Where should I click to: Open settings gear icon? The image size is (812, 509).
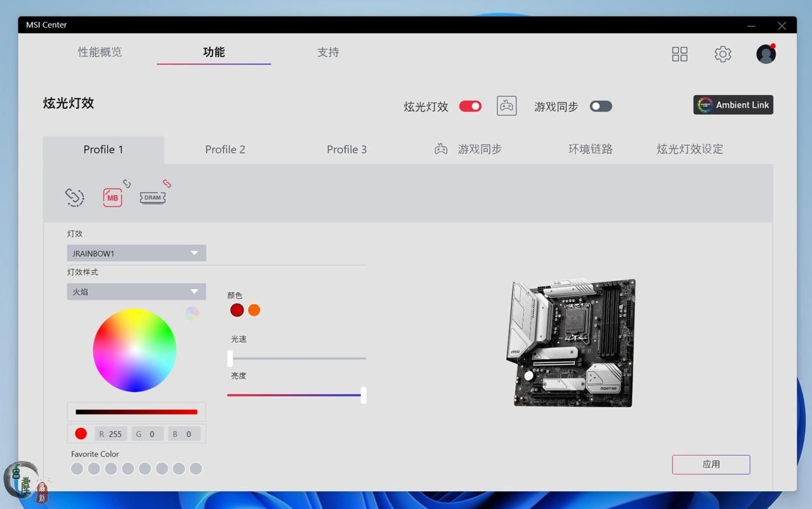click(723, 54)
